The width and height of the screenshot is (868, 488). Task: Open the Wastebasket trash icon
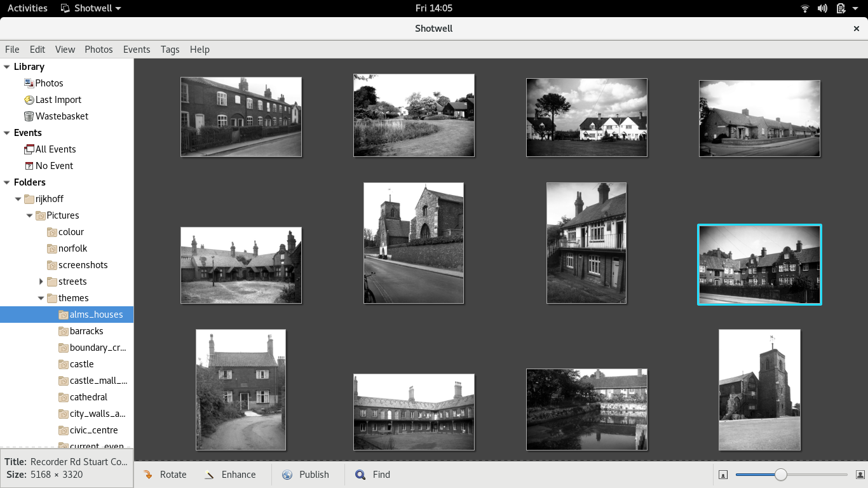[x=29, y=116]
